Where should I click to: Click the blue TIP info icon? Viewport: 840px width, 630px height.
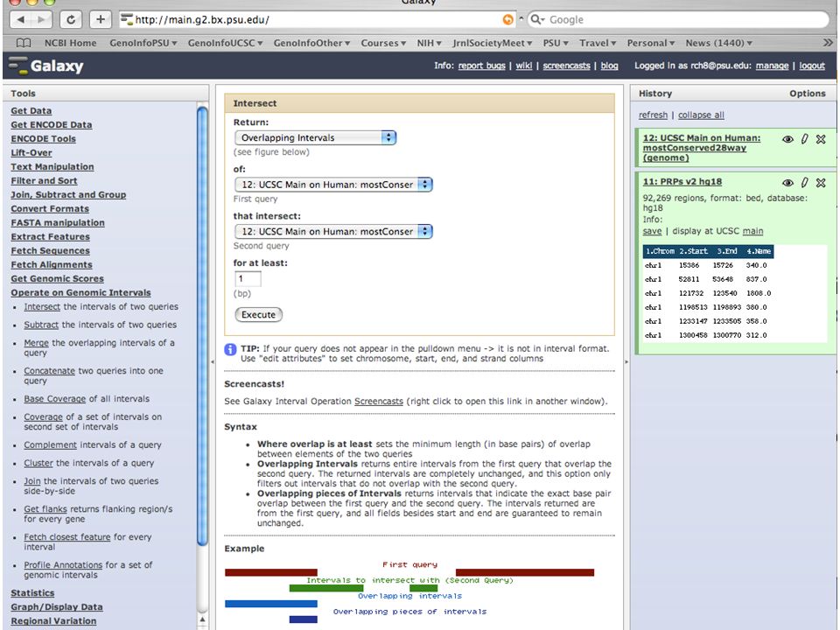pyautogui.click(x=230, y=350)
